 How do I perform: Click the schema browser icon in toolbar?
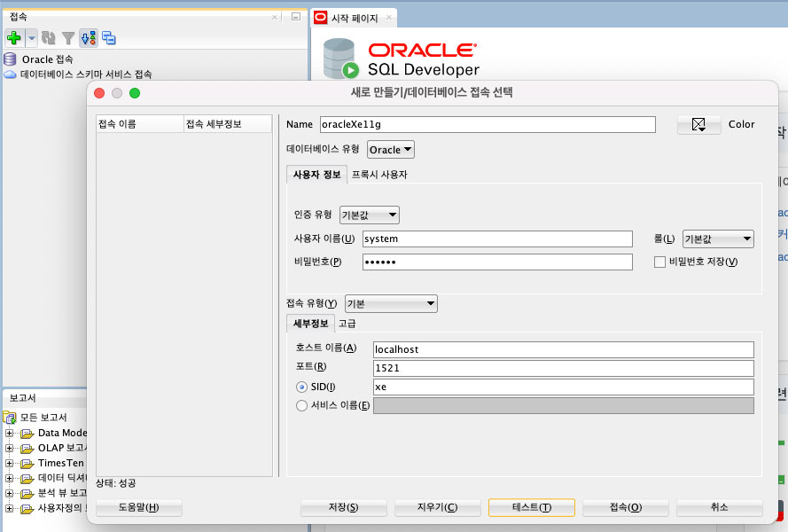[89, 38]
